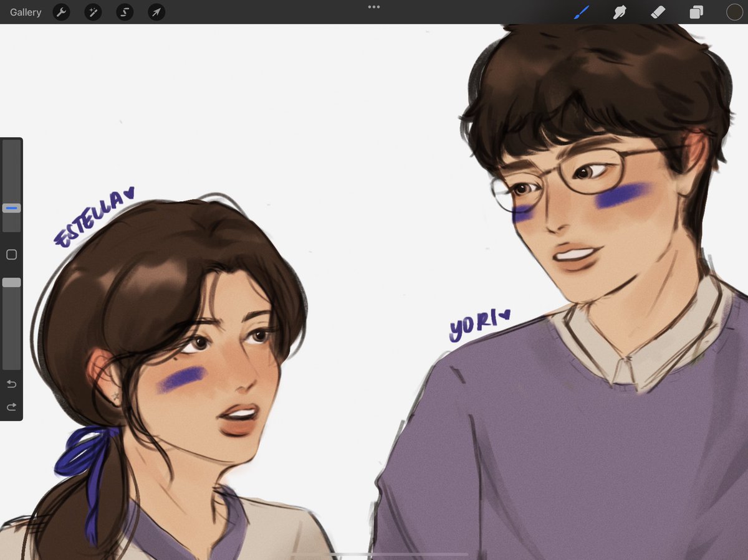Click the brush opacity slider handle

click(x=11, y=282)
